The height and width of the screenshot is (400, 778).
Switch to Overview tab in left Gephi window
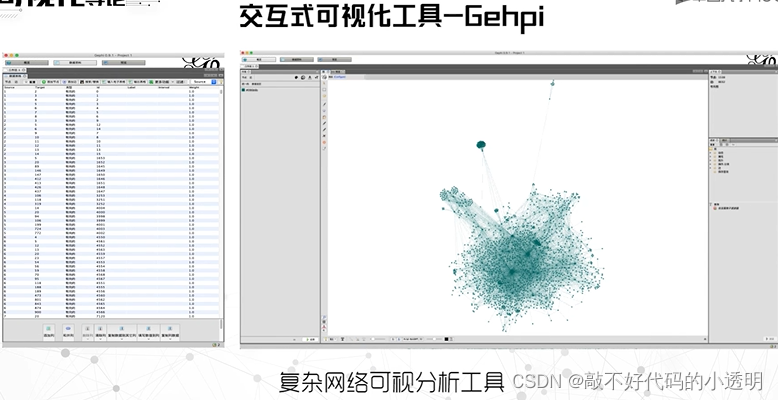[x=27, y=63]
